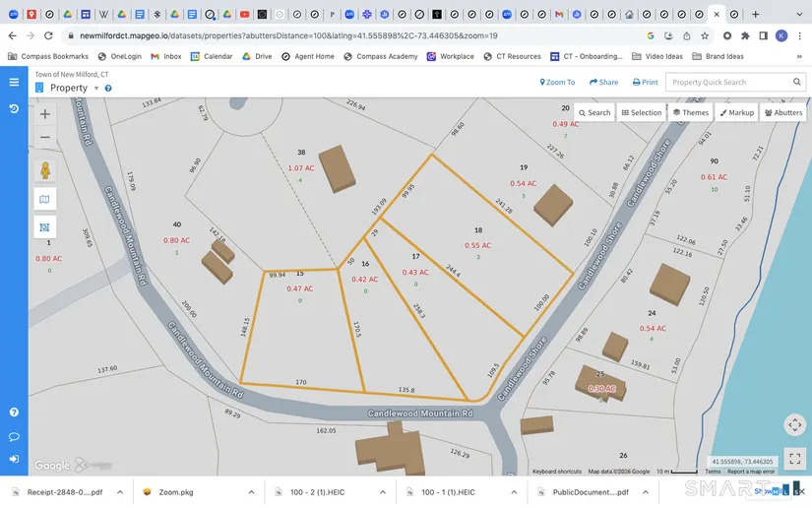Expand the Property dataset dropdown arrow
This screenshot has width=812, height=508.
coord(96,89)
